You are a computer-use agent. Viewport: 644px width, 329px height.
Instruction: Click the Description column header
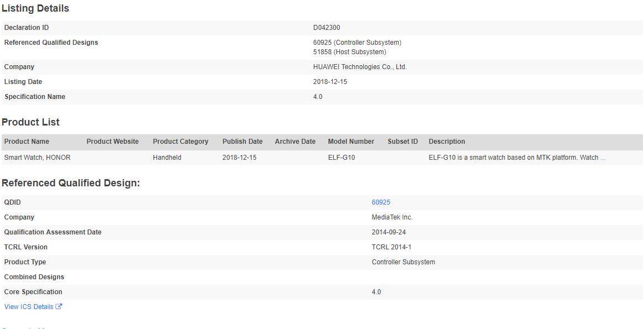(447, 142)
